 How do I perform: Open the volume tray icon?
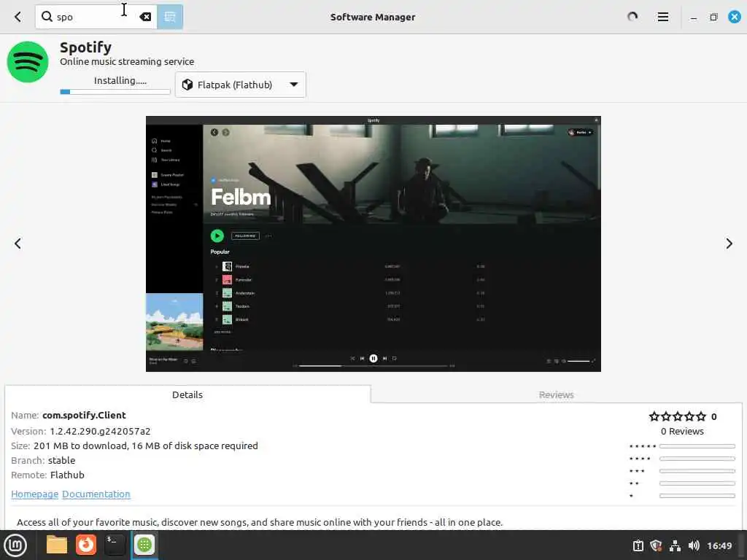click(x=694, y=545)
